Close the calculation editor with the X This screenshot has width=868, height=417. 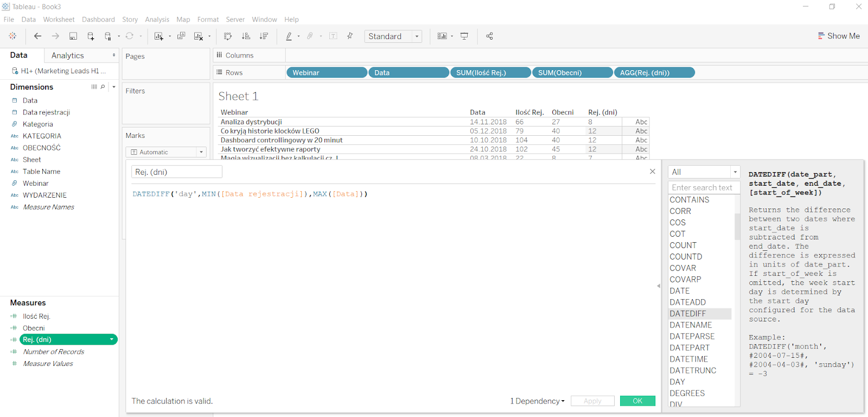[x=652, y=172]
